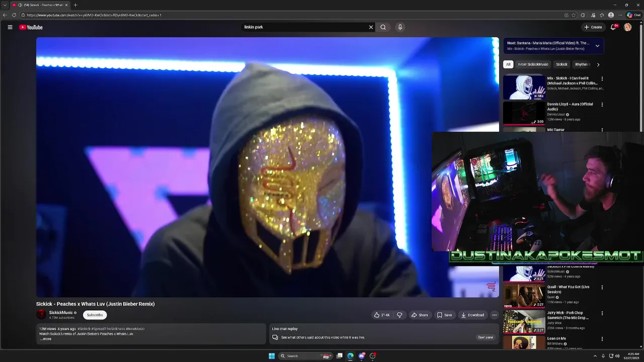Click the 4.73M subscribers text

click(x=61, y=318)
